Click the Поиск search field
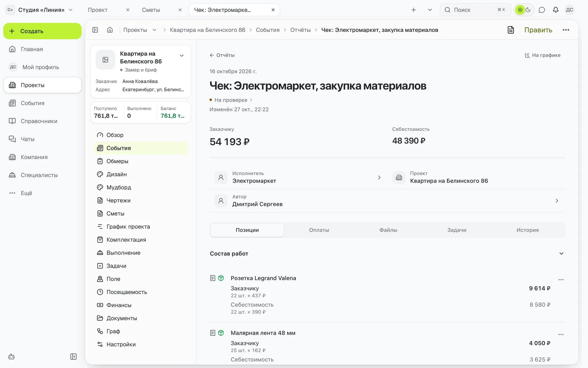This screenshot has height=368, width=588. [x=475, y=10]
